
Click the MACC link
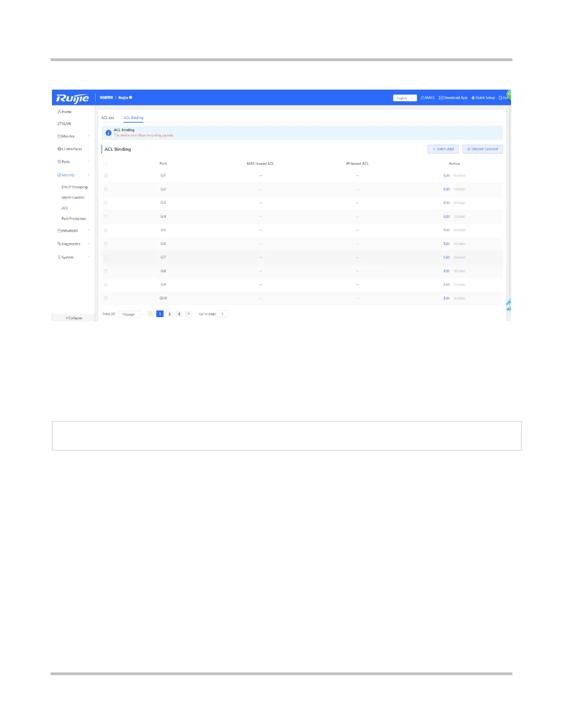(428, 98)
